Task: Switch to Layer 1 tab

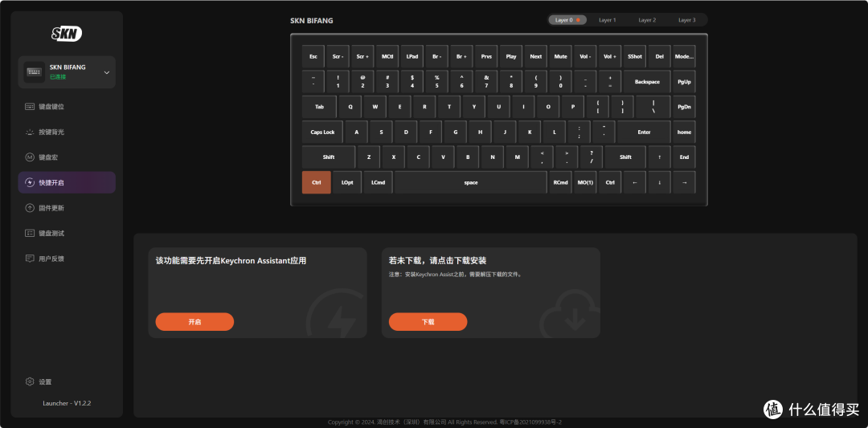Action: tap(608, 20)
